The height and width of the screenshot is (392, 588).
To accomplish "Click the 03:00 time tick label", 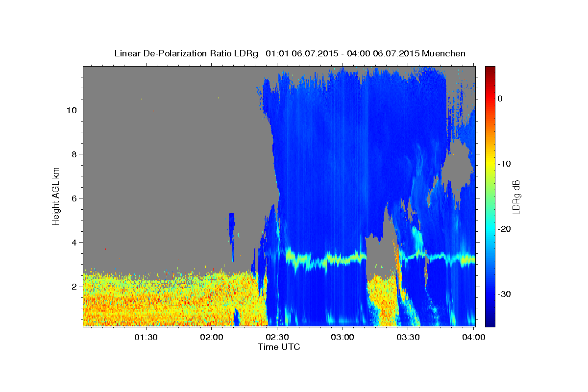I will pyautogui.click(x=343, y=337).
